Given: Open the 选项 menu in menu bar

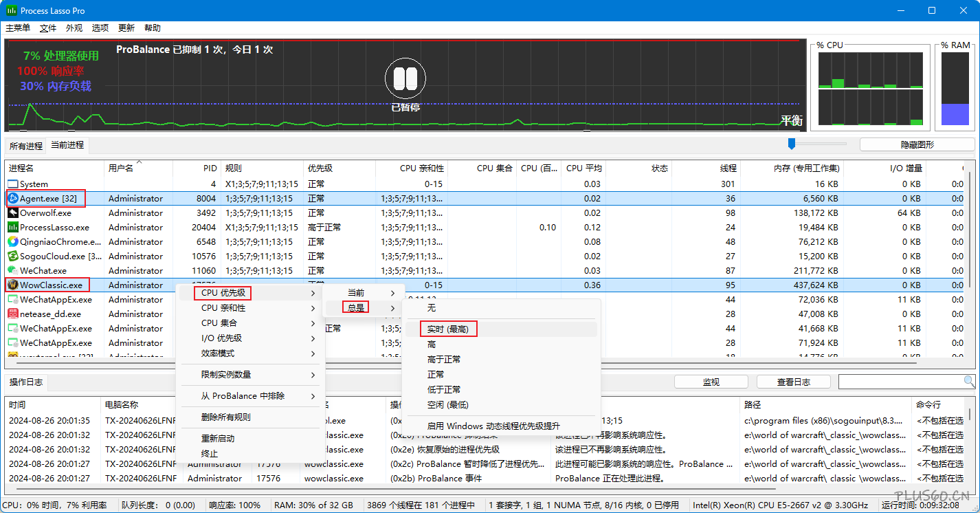Looking at the screenshot, I should click(100, 28).
